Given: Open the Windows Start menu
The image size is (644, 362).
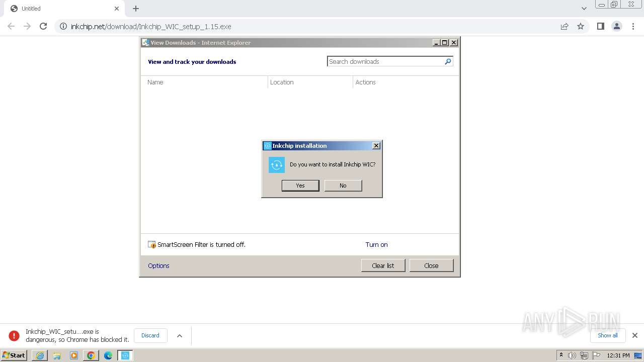Looking at the screenshot, I should (x=14, y=355).
